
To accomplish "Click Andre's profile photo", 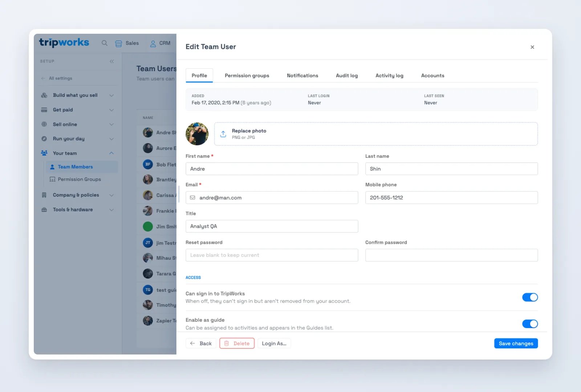I will (197, 134).
